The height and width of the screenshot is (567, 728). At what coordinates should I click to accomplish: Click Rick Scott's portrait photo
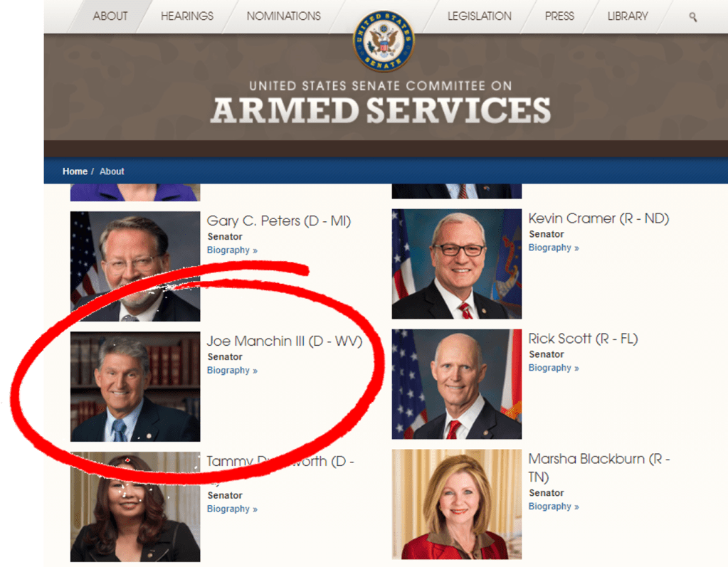coord(456,384)
